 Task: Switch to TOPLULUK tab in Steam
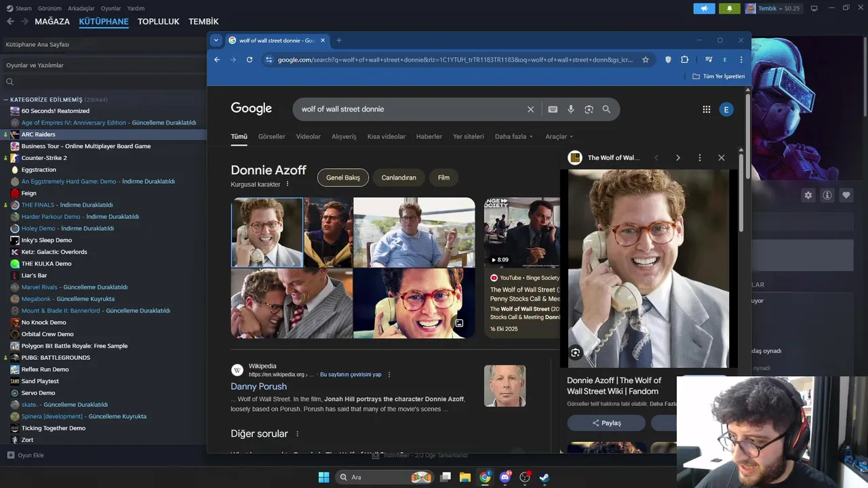158,22
